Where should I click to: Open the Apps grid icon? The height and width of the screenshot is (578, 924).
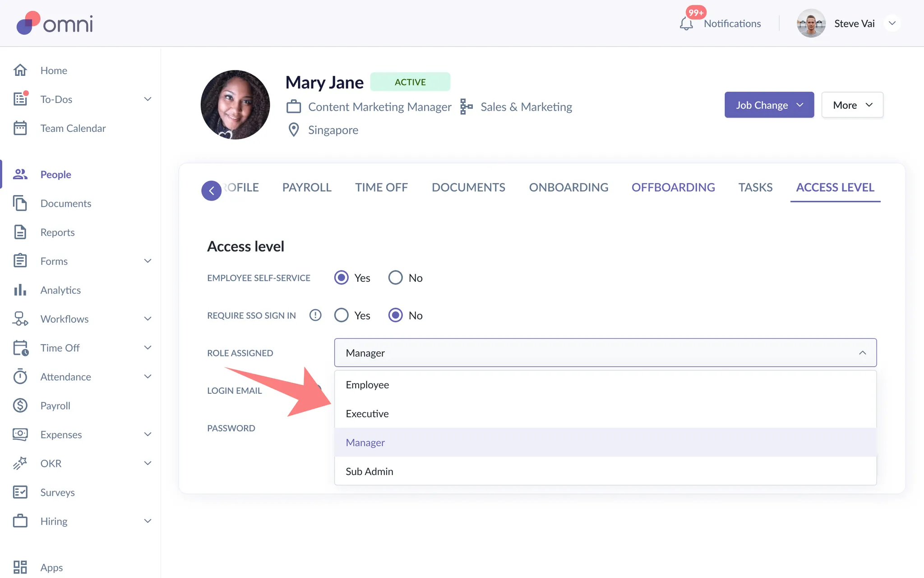20,567
